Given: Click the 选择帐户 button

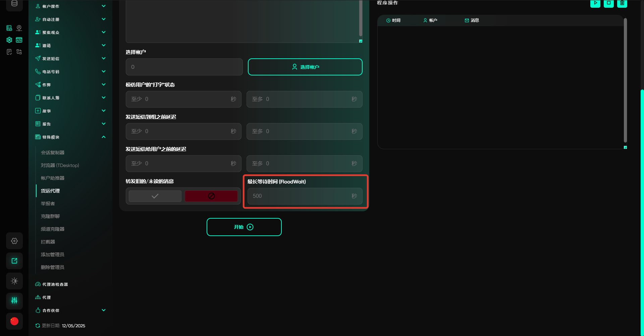Looking at the screenshot, I should (305, 67).
